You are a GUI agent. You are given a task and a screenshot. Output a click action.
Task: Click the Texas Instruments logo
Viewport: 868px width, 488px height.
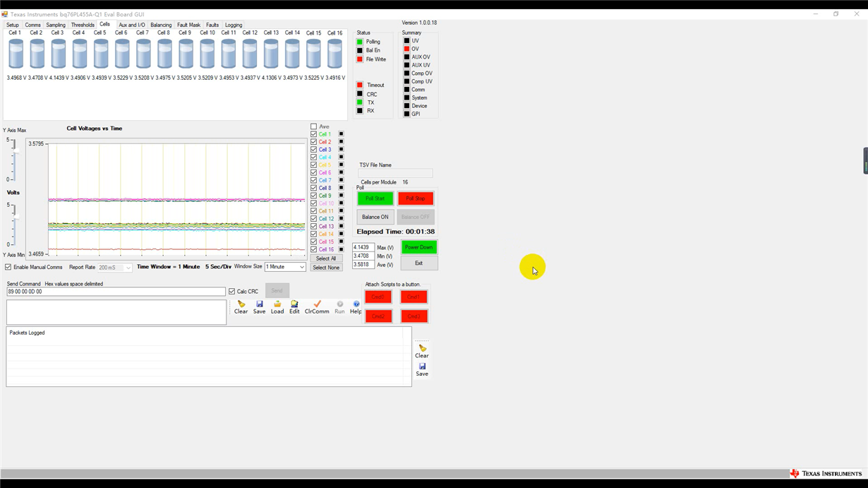click(826, 473)
